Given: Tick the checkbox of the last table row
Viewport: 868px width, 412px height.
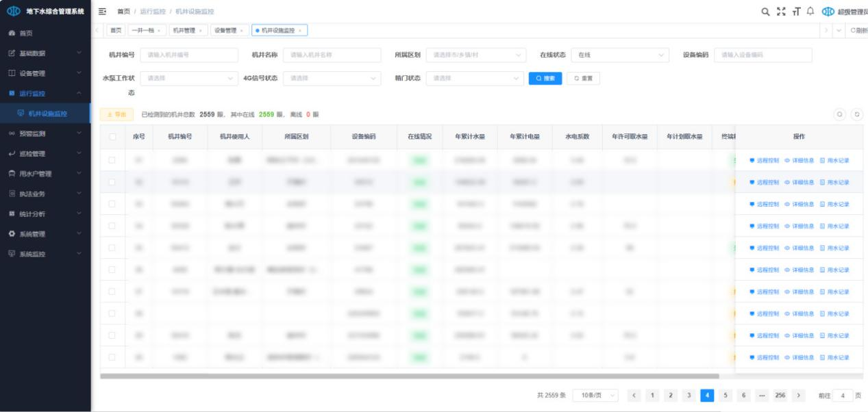Looking at the screenshot, I should coord(112,357).
